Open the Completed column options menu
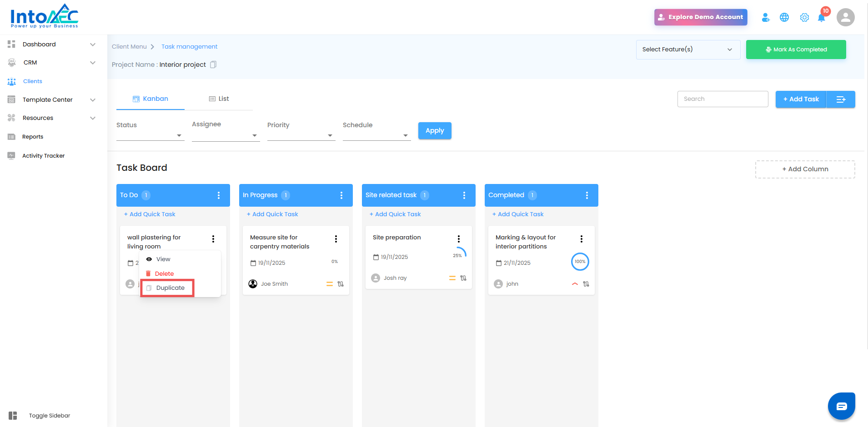 pyautogui.click(x=587, y=195)
